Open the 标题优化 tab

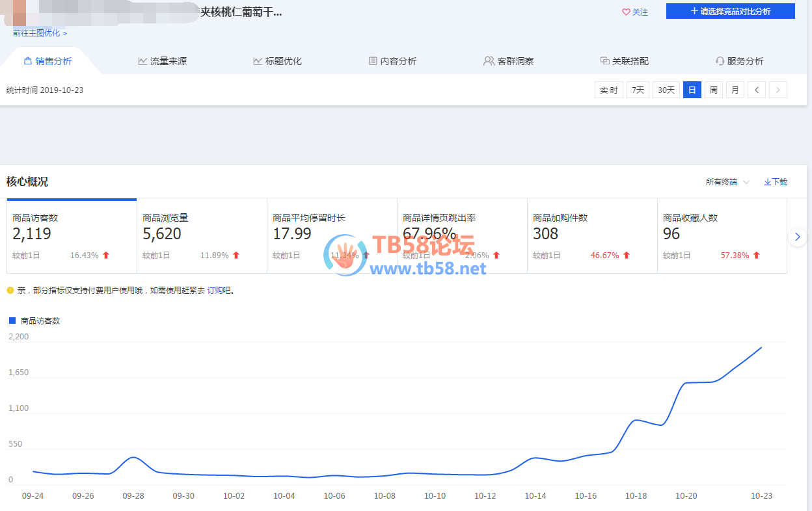click(x=278, y=61)
